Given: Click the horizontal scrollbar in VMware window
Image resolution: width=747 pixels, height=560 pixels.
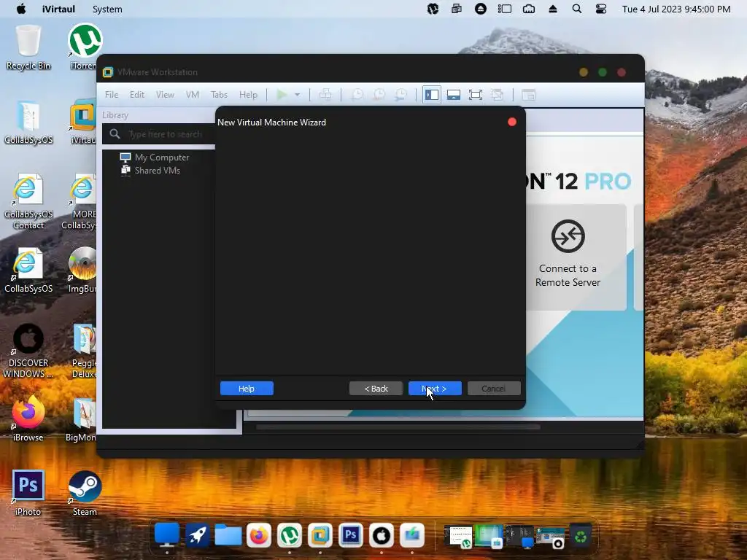Looking at the screenshot, I should point(398,427).
